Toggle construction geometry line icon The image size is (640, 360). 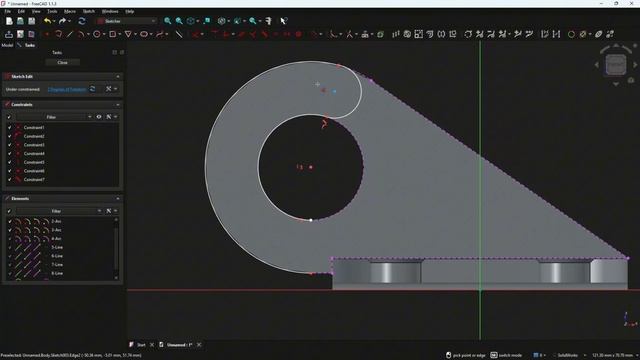(179, 34)
